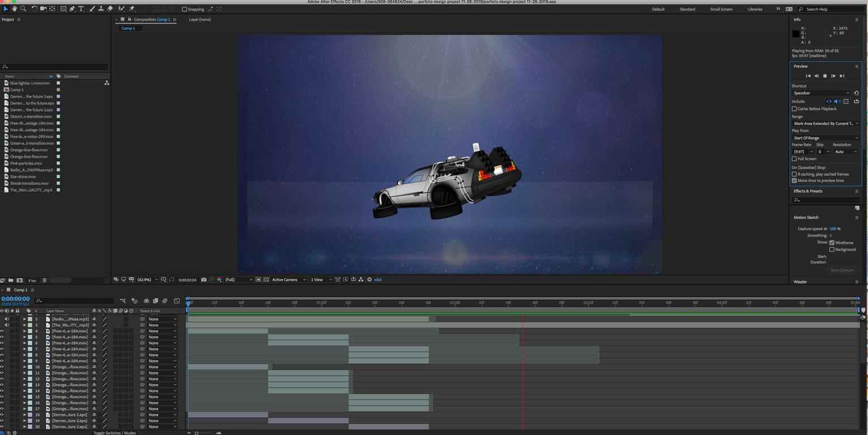Switch to the Small Screen workspace
The width and height of the screenshot is (868, 435).
click(x=721, y=9)
